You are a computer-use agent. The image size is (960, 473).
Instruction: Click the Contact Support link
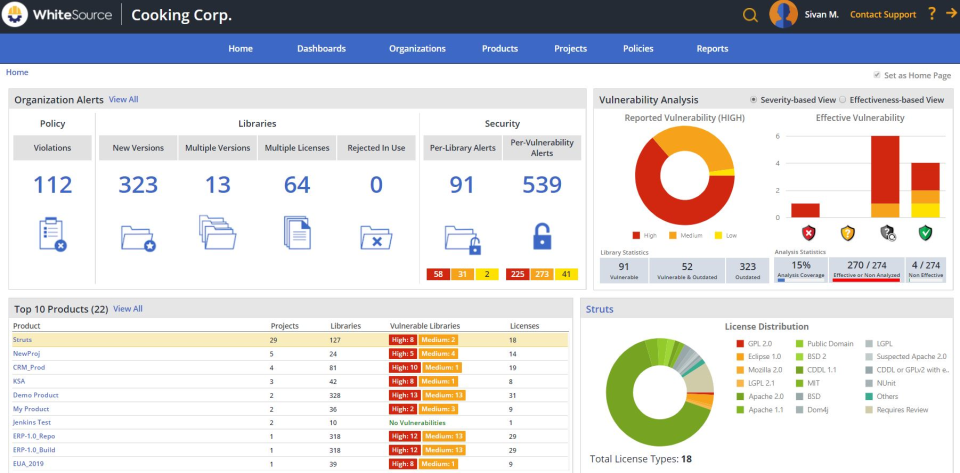[x=882, y=15]
